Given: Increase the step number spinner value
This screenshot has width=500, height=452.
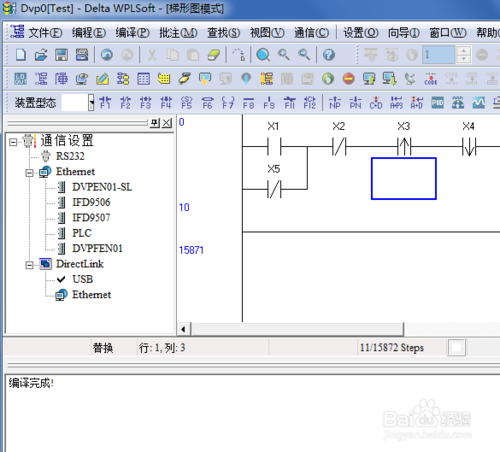Looking at the screenshot, I should 463,51.
